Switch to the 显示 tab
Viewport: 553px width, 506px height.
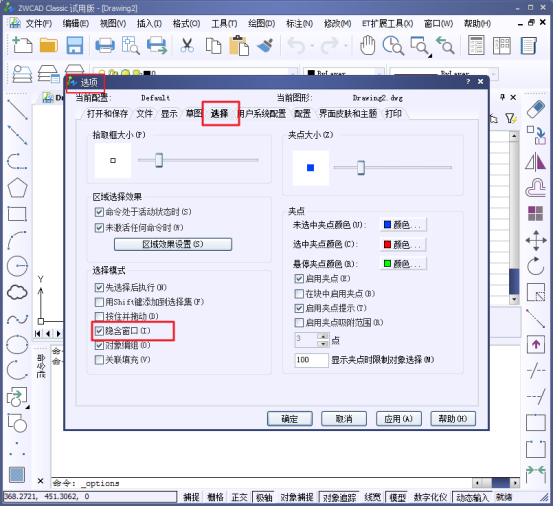(169, 114)
